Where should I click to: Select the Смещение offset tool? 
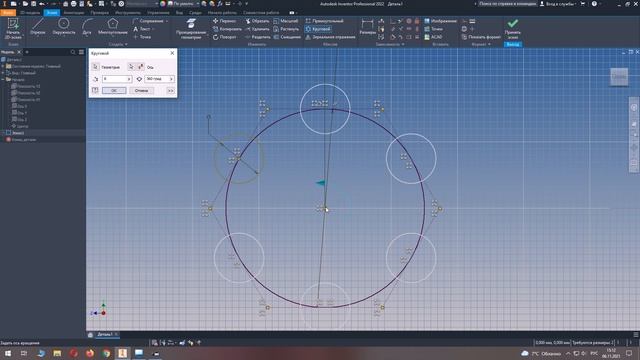point(287,37)
